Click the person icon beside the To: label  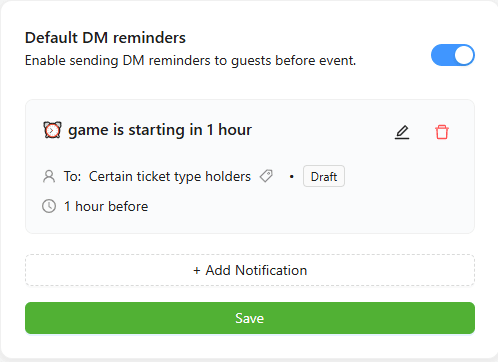click(49, 176)
